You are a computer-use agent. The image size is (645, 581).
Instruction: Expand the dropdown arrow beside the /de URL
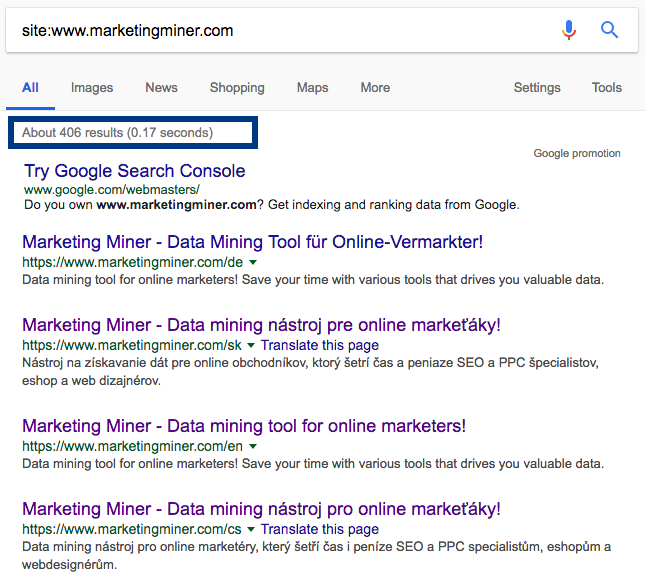click(x=253, y=262)
